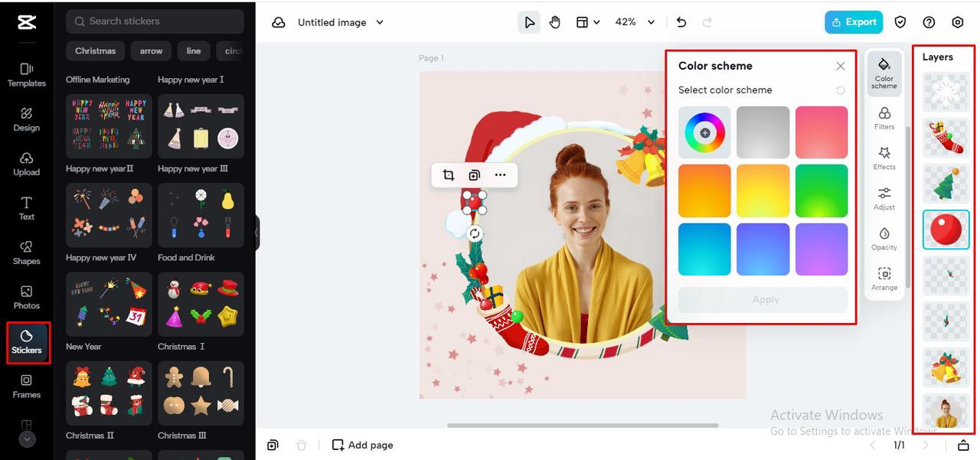The width and height of the screenshot is (980, 460).
Task: Click rotate handle of selected sticker
Action: pyautogui.click(x=475, y=233)
